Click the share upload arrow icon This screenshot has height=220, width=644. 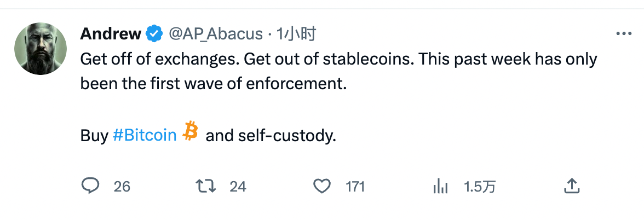[x=572, y=186]
